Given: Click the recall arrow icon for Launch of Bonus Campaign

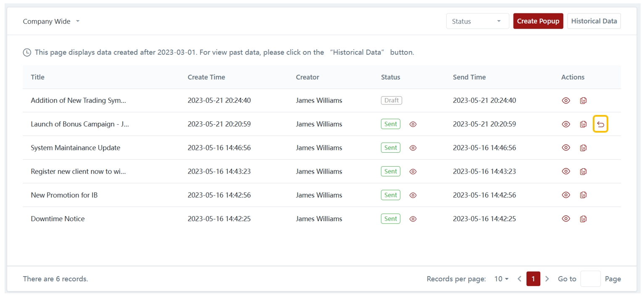Looking at the screenshot, I should (600, 124).
